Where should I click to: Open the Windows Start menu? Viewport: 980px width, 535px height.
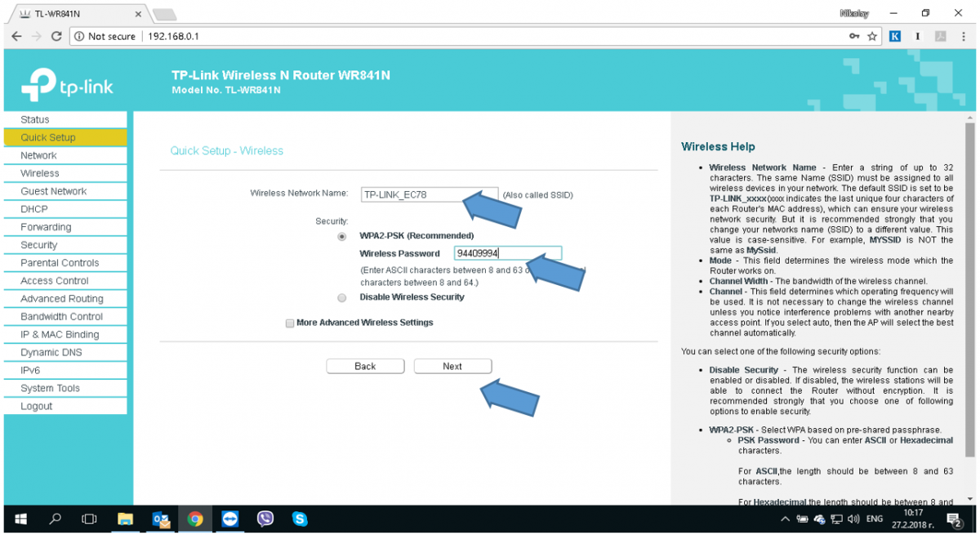(x=21, y=519)
